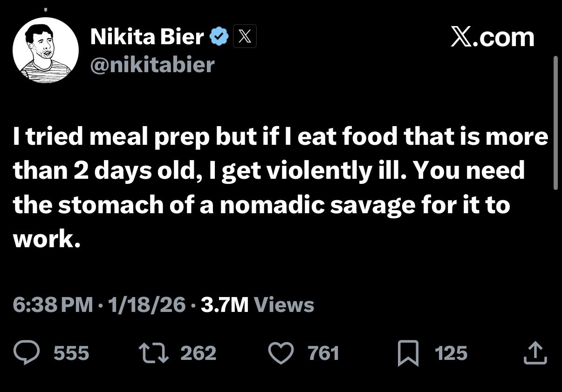Screen dimensions: 562x392
Task: Click the square X affiliation badge
Action: 244,37
